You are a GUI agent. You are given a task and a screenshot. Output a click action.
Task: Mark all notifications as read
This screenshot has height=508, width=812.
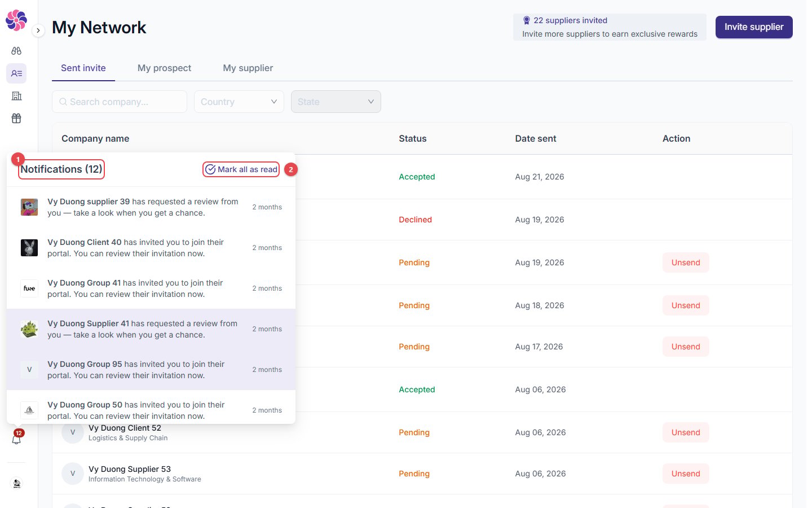pyautogui.click(x=241, y=169)
